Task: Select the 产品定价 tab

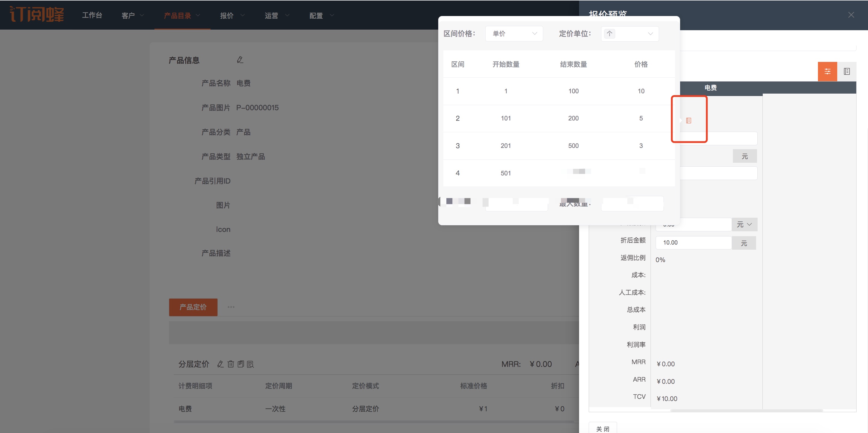Action: 193,307
